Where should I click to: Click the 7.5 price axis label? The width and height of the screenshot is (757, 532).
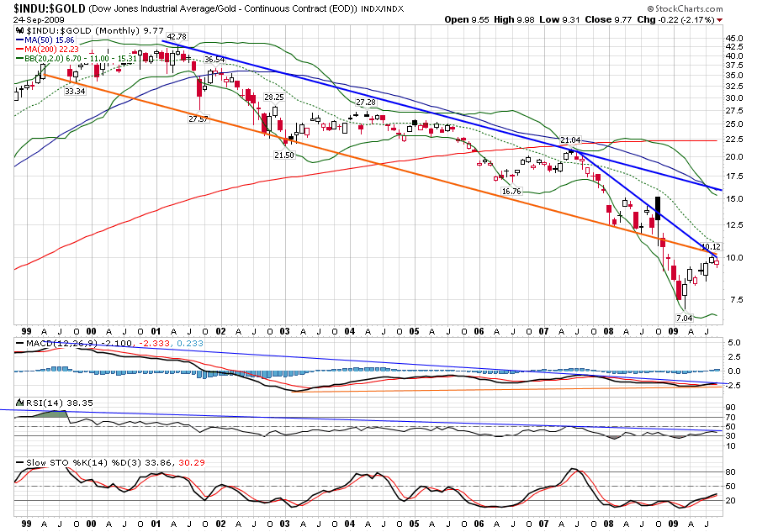736,299
